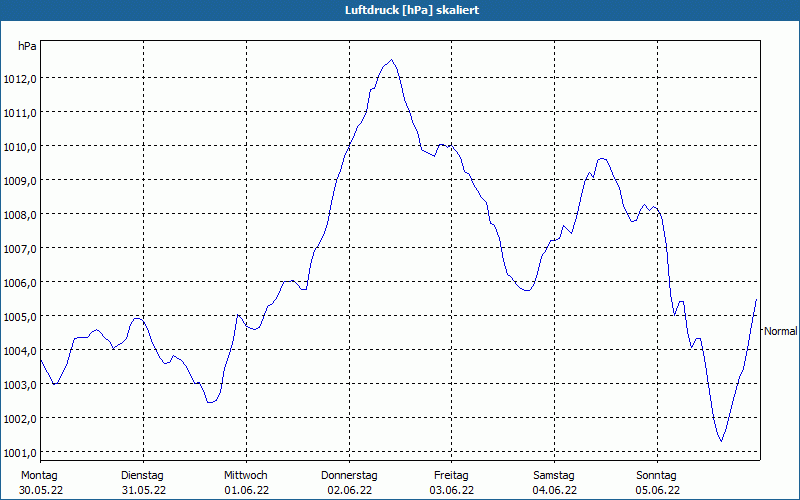The image size is (800, 500).
Task: Click the 'Mittwoch' day label
Action: [x=246, y=476]
